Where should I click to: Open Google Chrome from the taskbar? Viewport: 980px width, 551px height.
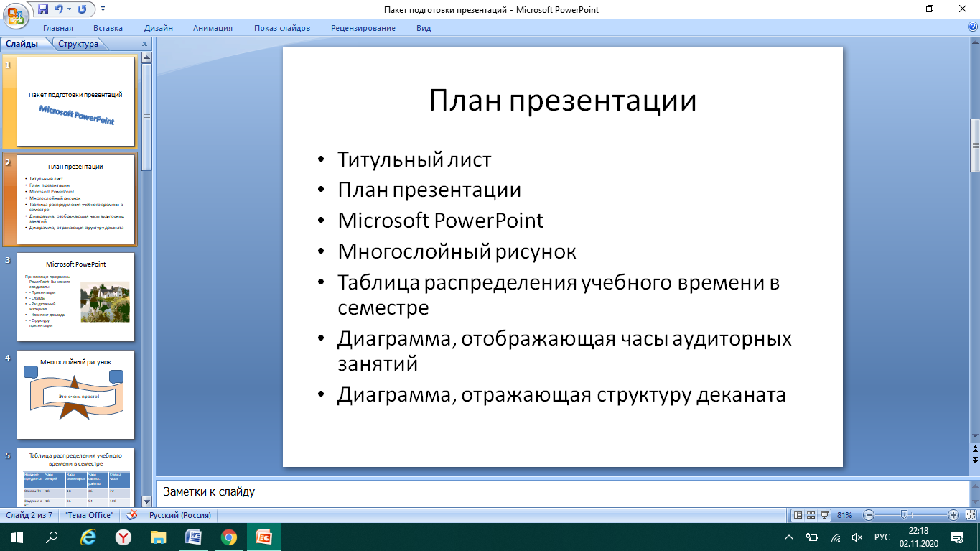pyautogui.click(x=229, y=537)
